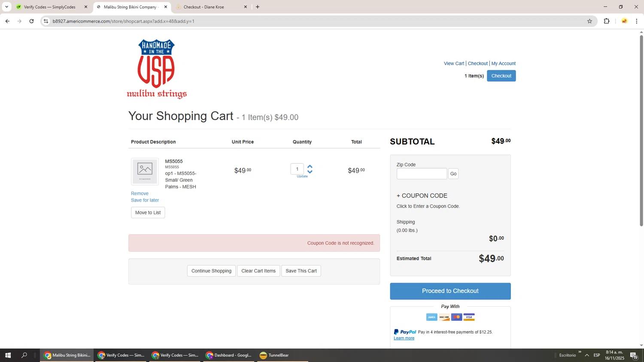Switch to the Checkout - Diane Kroe tab
The image size is (644, 362).
[204, 7]
